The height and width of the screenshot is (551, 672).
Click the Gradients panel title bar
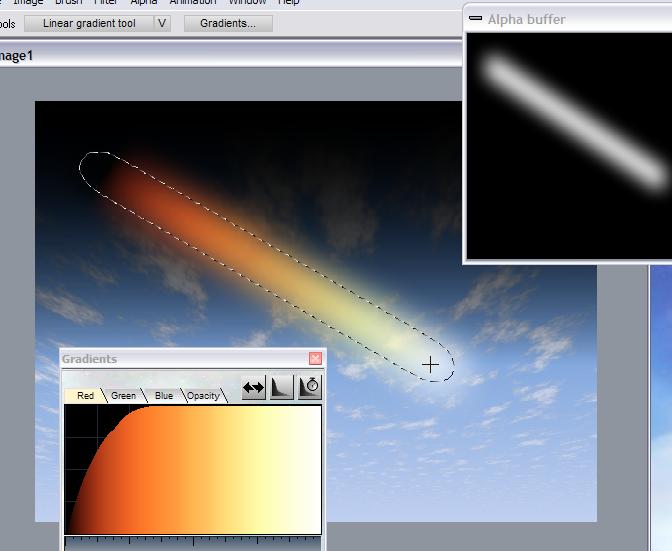coord(180,359)
